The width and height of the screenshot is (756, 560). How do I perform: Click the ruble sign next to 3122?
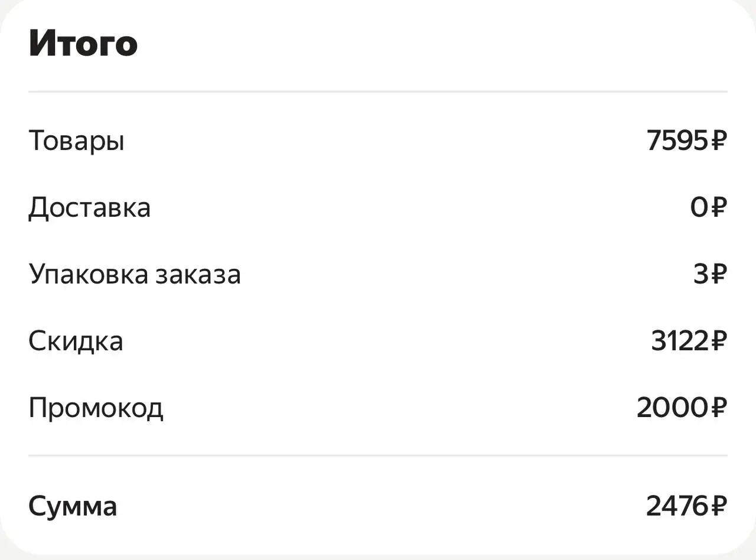pos(718,341)
